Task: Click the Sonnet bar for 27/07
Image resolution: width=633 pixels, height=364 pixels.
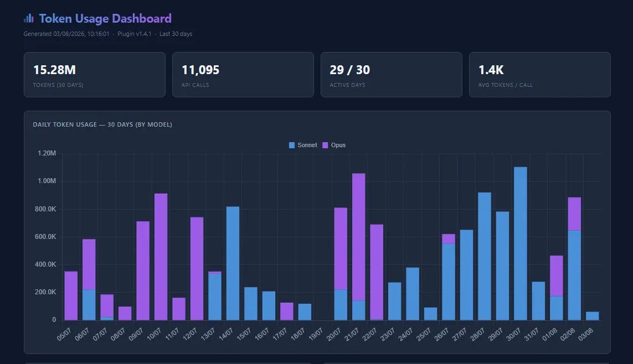Action: pos(466,275)
